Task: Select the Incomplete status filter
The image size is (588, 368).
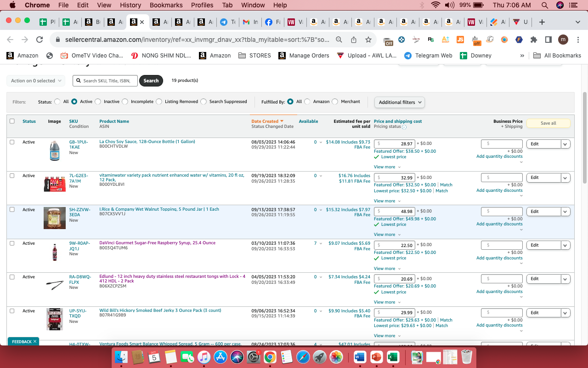Action: click(125, 102)
